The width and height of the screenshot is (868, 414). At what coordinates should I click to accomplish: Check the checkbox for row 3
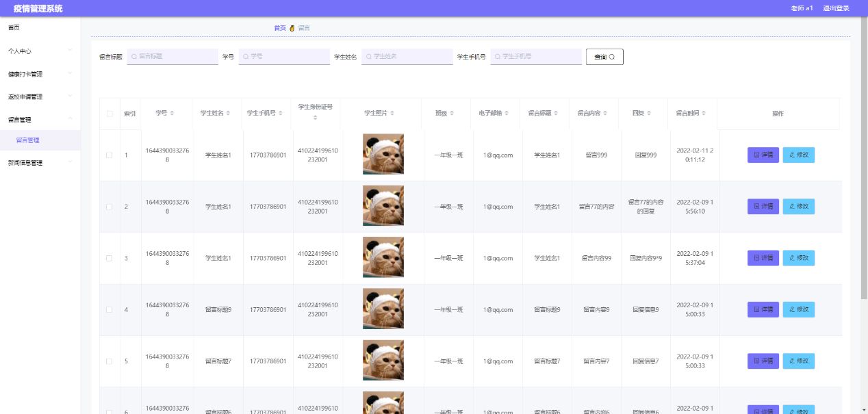point(110,258)
